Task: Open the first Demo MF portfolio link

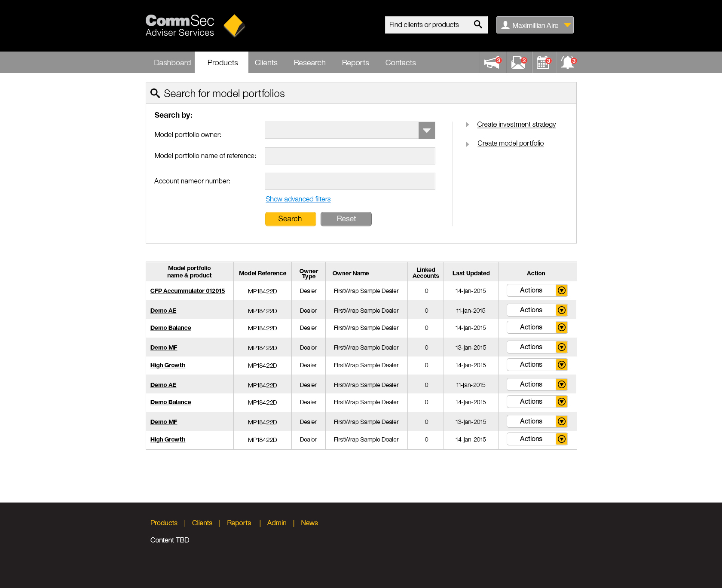Action: coord(164,348)
